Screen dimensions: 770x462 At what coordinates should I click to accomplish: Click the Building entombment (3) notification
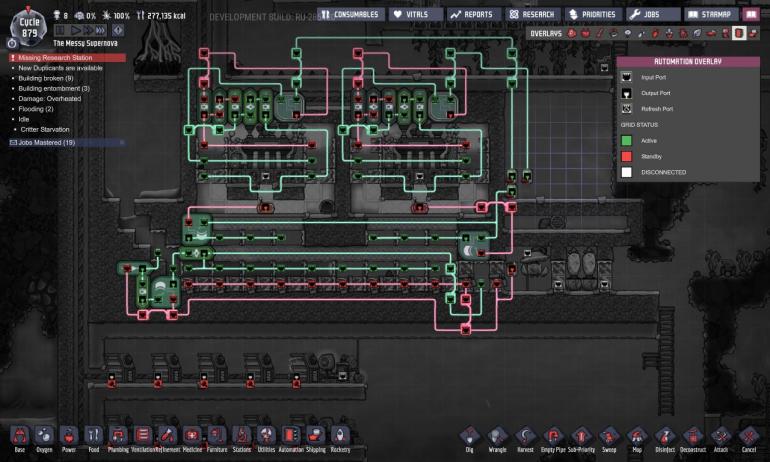[x=54, y=89]
